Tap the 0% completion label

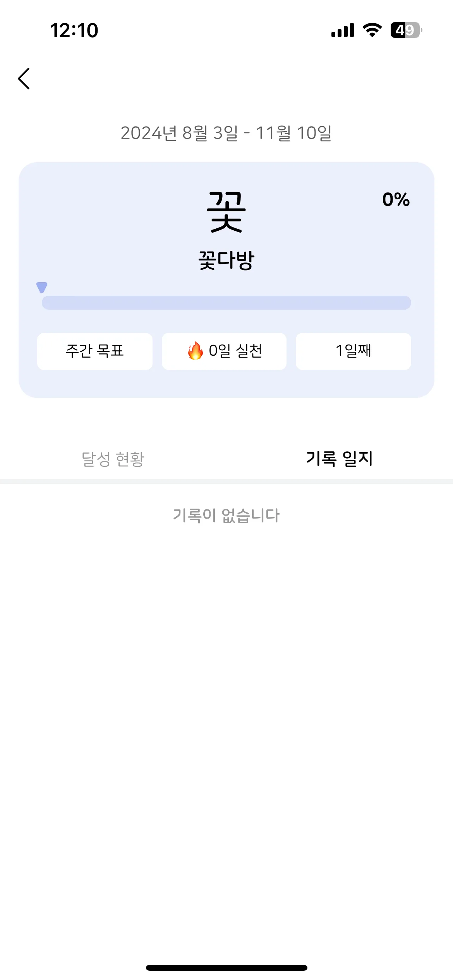tap(396, 200)
